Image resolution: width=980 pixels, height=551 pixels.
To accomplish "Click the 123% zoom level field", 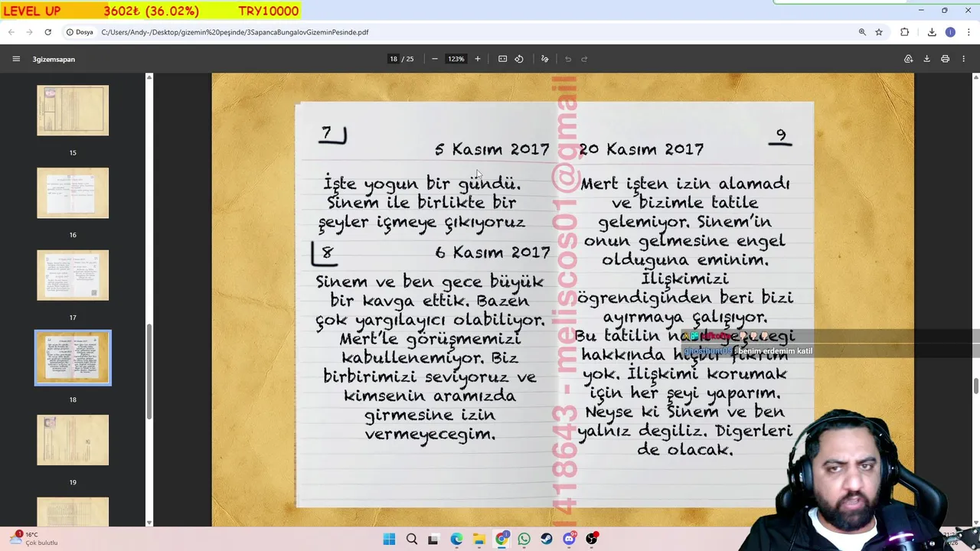I will click(x=456, y=59).
